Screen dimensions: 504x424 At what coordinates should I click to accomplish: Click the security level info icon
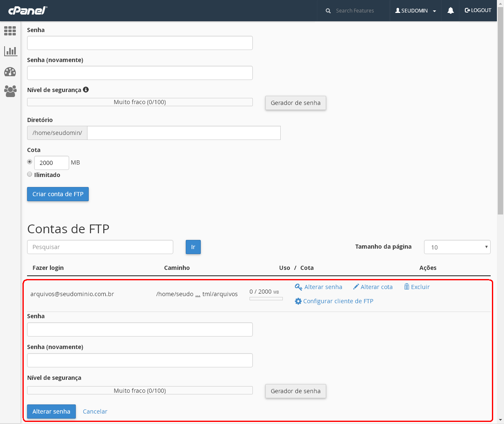pyautogui.click(x=86, y=90)
